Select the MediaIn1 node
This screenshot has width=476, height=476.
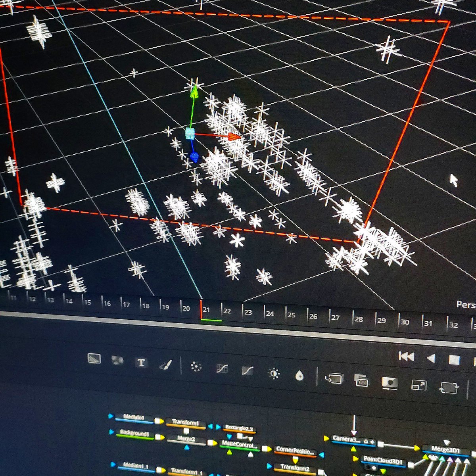tap(134, 419)
